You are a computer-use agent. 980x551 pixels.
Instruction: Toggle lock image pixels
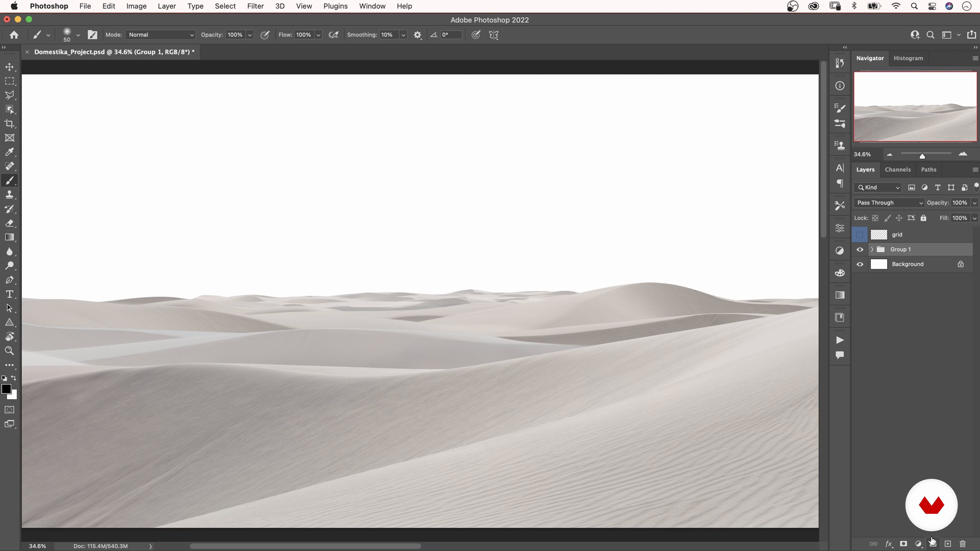point(887,218)
